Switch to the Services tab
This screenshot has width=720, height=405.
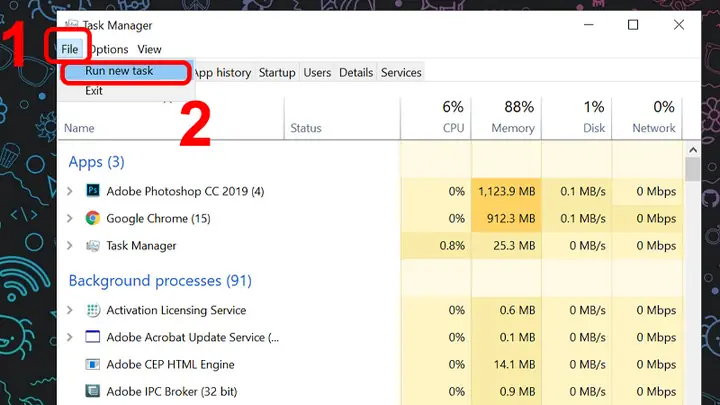pyautogui.click(x=401, y=73)
